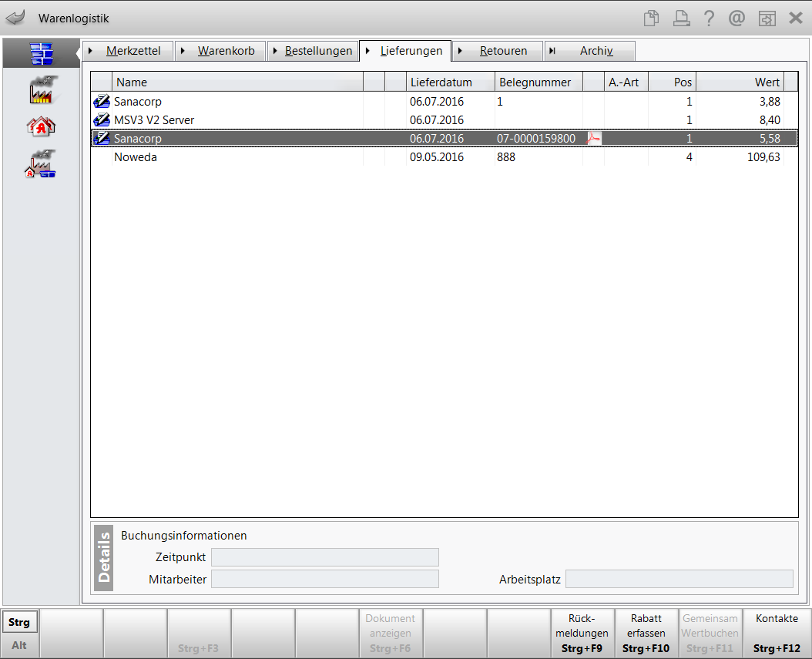This screenshot has width=812, height=659.
Task: Sort by the Lieferdatum column header
Action: coord(451,82)
